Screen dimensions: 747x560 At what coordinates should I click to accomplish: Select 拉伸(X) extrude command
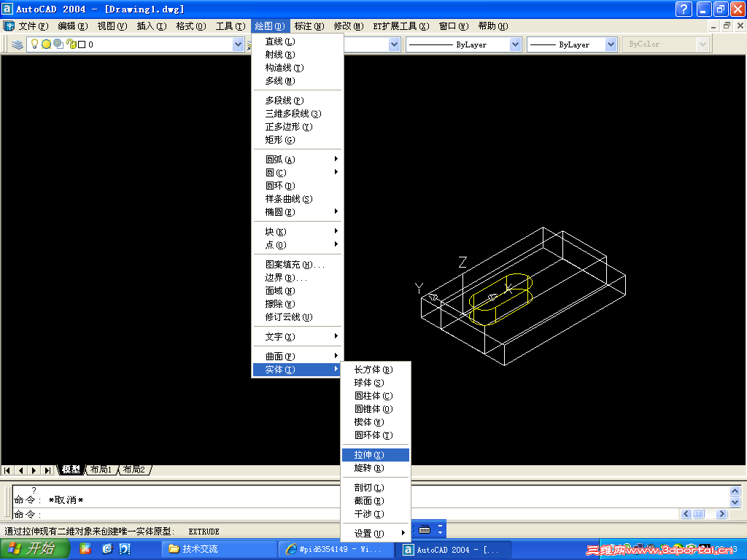pos(376,455)
